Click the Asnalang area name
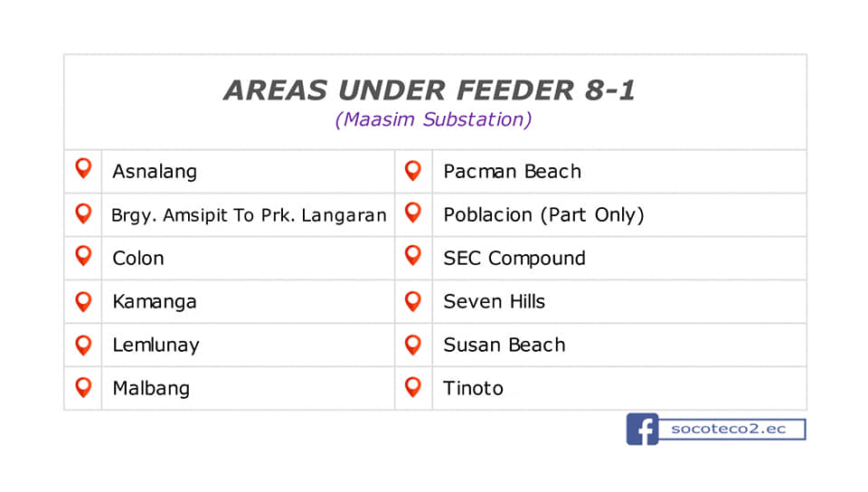Viewport: 868px width, 492px height. coord(155,172)
